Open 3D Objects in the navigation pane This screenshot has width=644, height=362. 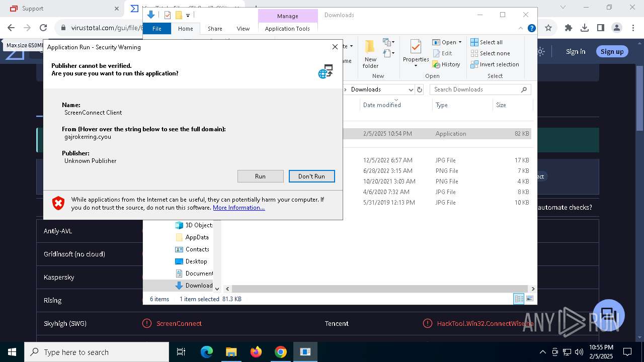194,225
